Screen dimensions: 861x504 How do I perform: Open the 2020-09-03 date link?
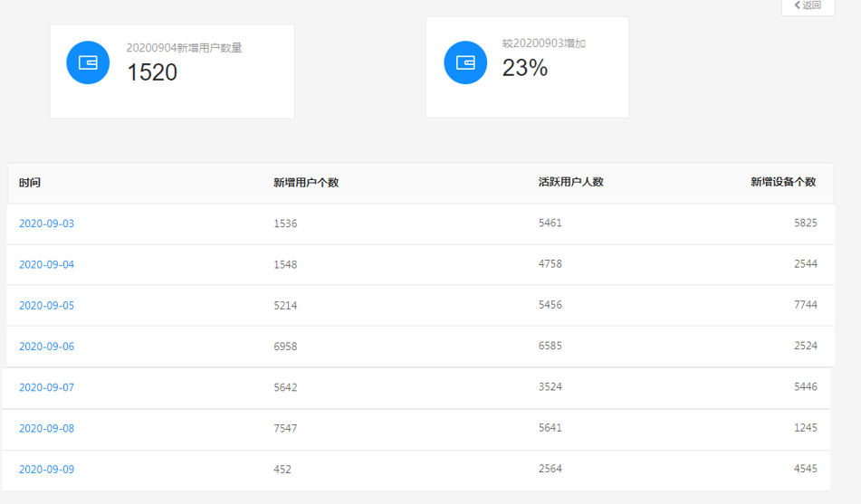pyautogui.click(x=47, y=223)
